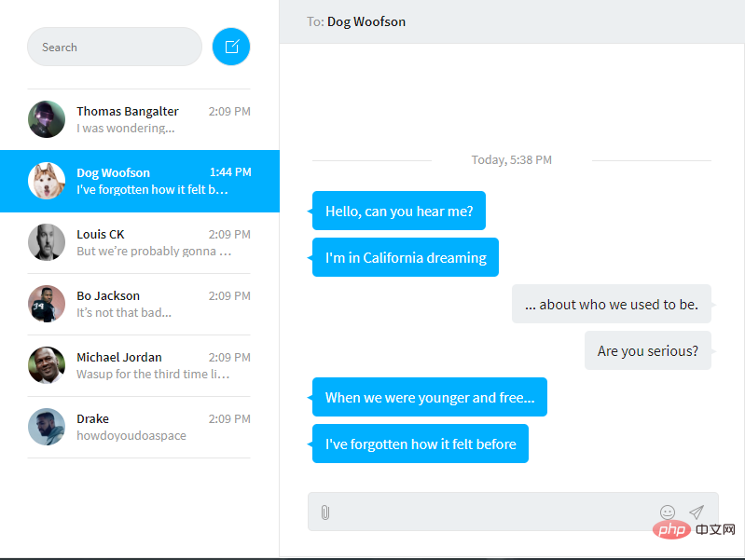Viewport: 745px width, 560px height.
Task: Click Bo Jackson's profile picture
Action: 47,304
